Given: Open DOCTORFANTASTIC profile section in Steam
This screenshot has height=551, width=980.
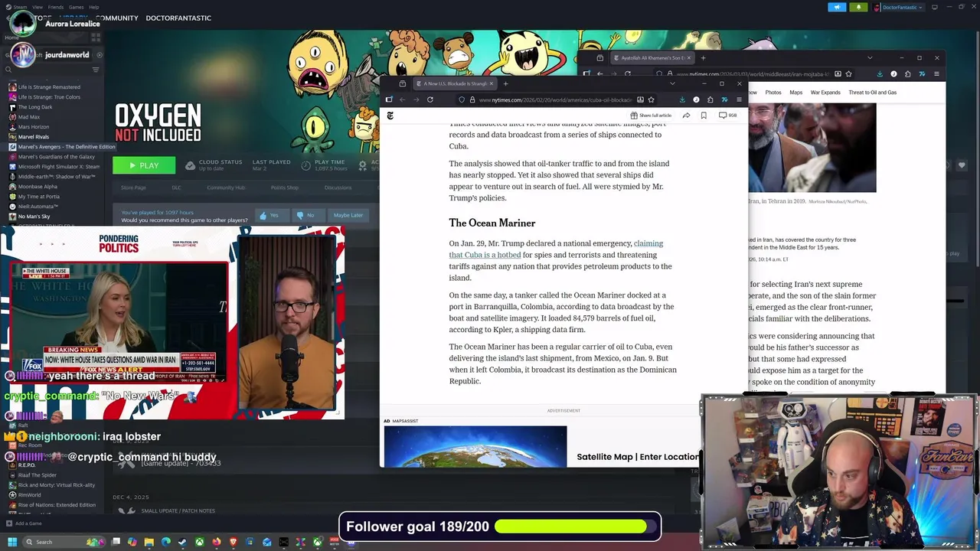Looking at the screenshot, I should [178, 18].
